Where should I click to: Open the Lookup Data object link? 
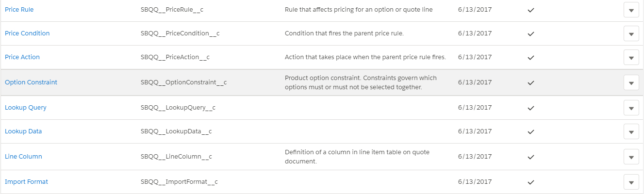[23, 131]
